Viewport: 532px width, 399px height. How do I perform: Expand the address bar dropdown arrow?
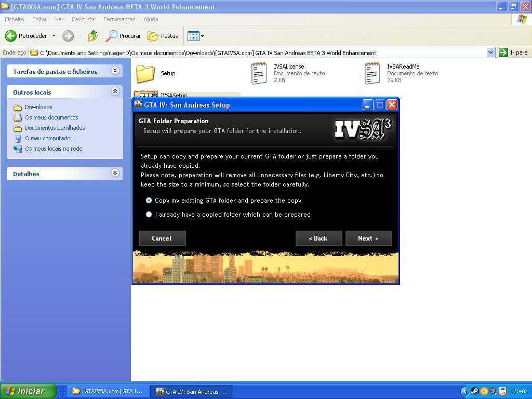click(x=490, y=52)
